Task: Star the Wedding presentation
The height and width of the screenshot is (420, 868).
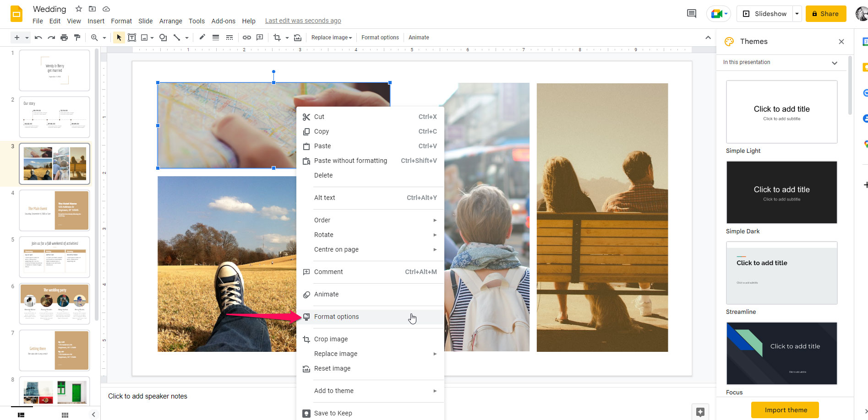Action: coord(79,9)
